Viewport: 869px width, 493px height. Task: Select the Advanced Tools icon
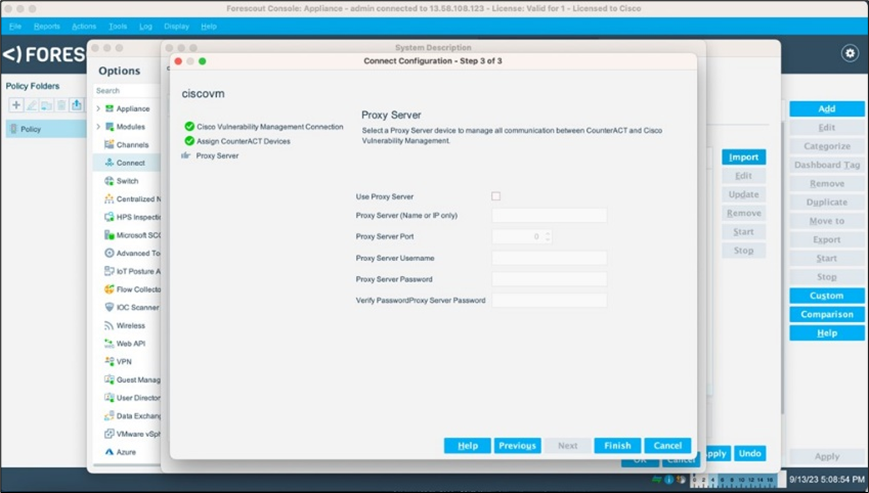[109, 253]
